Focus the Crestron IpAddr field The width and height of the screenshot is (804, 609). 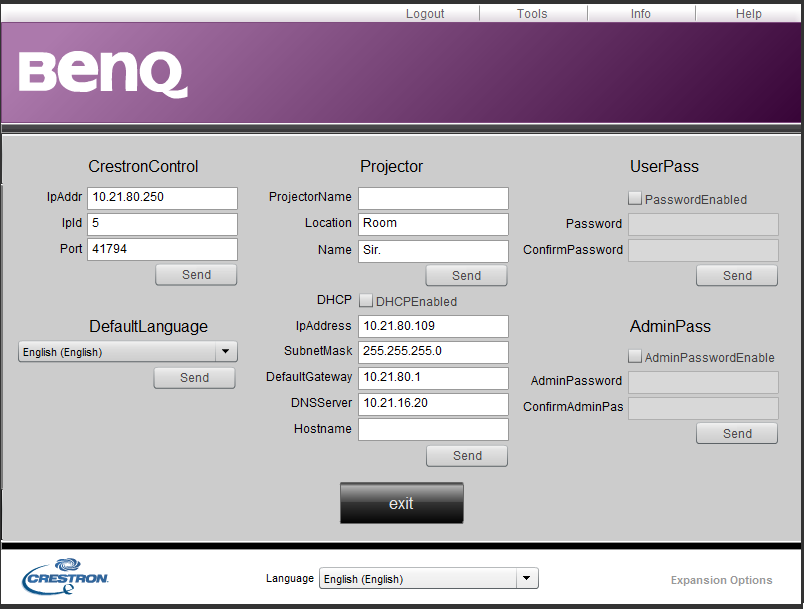pyautogui.click(x=162, y=198)
